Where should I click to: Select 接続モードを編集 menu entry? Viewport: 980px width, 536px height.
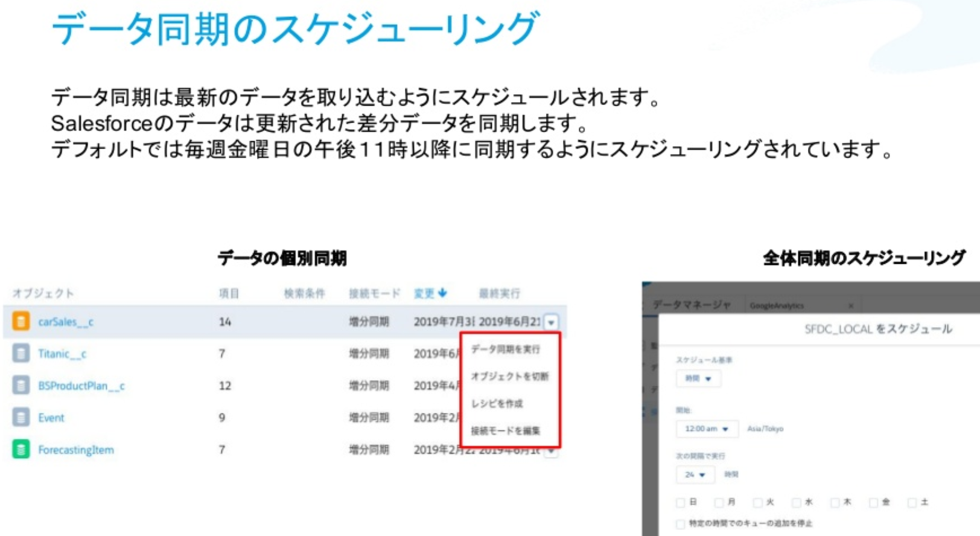coord(505,430)
